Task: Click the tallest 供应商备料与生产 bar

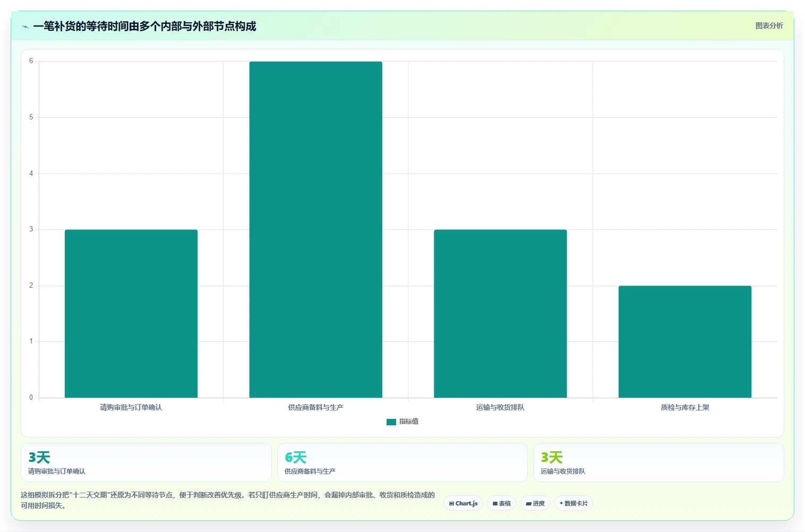Action: [316, 229]
